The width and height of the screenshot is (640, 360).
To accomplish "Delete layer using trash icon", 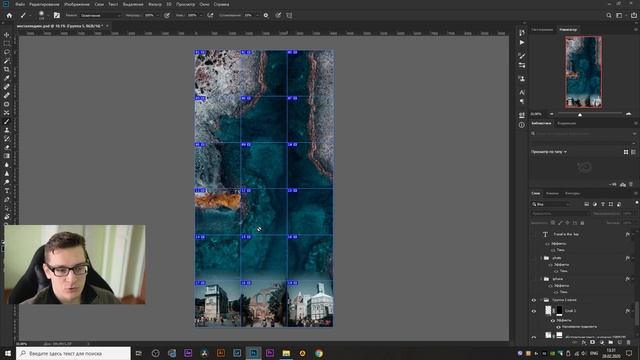I will coord(629,342).
